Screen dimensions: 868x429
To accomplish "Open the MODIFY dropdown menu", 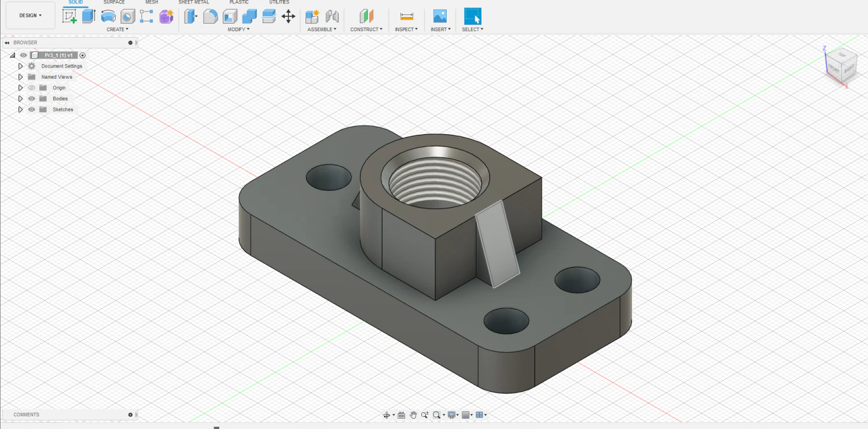I will [238, 29].
